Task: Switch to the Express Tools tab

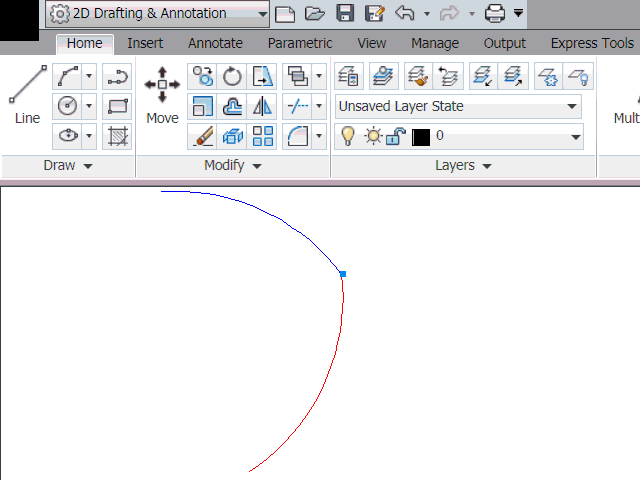Action: (x=592, y=43)
